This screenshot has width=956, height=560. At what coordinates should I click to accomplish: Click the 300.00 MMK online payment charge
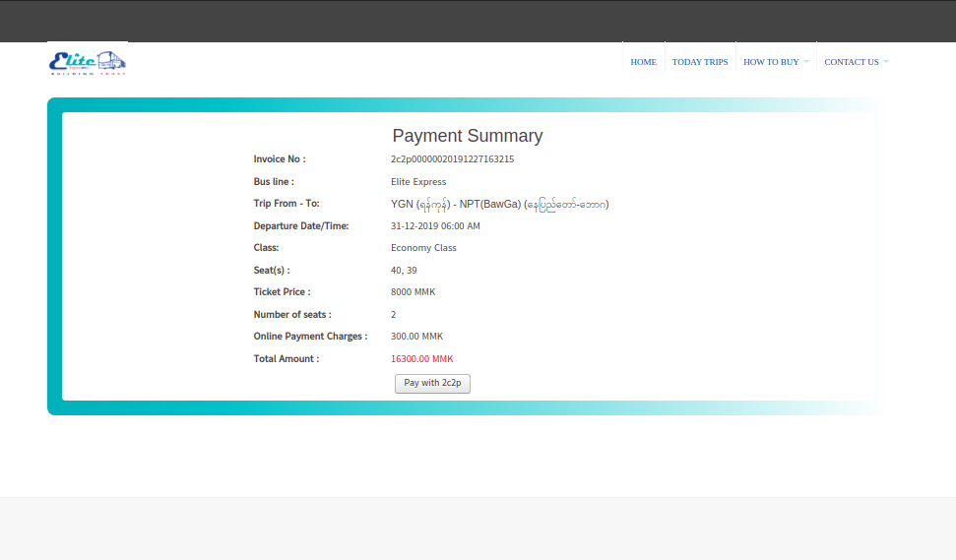click(416, 337)
